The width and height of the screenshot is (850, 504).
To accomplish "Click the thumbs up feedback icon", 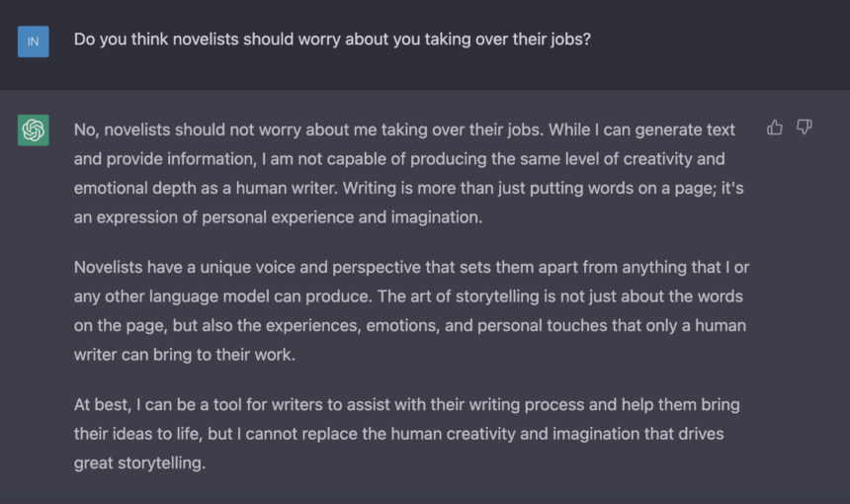I will click(x=775, y=127).
